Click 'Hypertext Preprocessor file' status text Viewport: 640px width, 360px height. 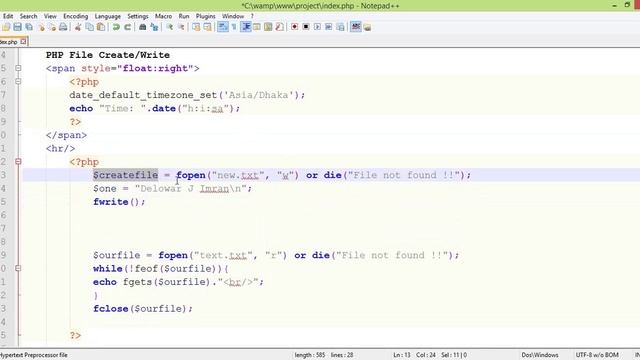click(x=34, y=355)
